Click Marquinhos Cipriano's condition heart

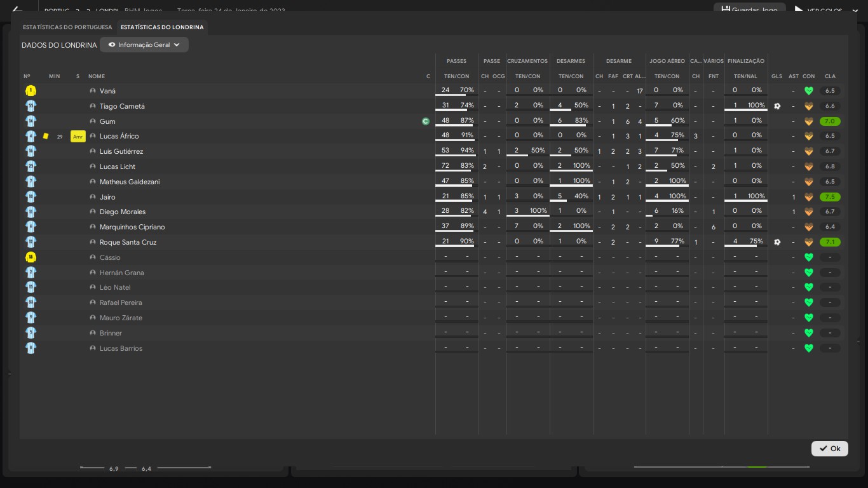click(809, 227)
